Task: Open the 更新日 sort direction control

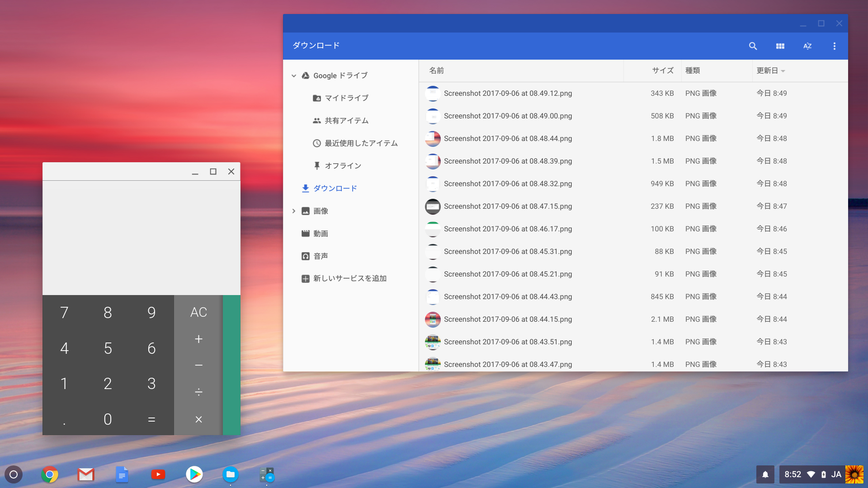Action: [x=771, y=70]
